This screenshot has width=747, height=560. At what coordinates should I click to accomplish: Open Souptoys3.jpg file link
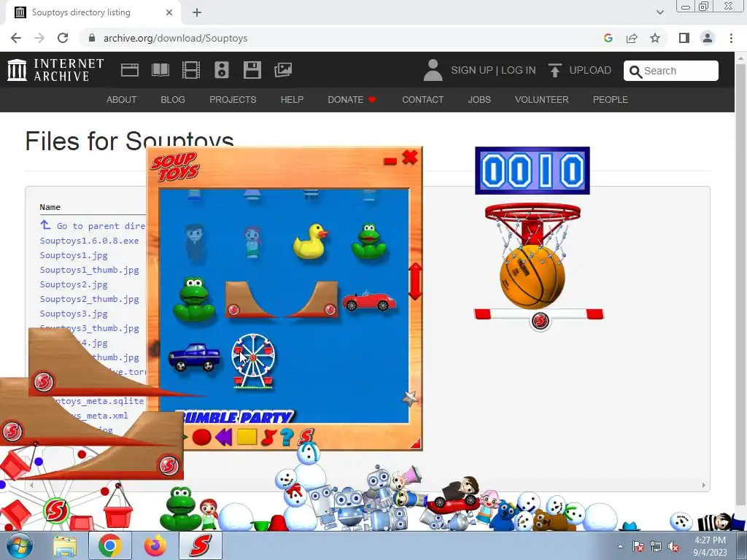tap(74, 314)
